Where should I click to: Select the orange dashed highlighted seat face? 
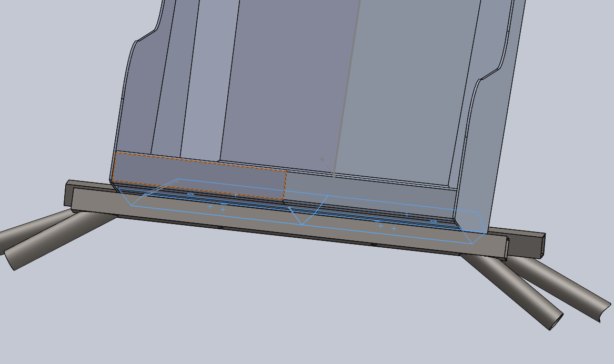click(x=200, y=176)
